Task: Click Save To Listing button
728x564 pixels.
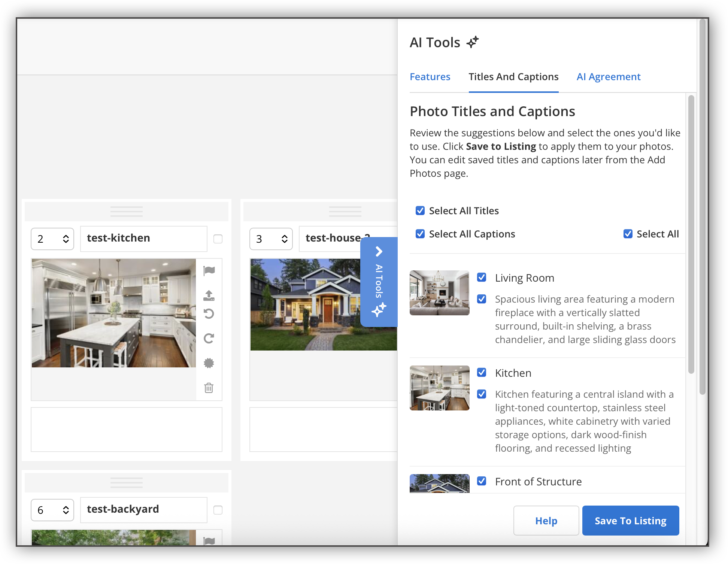Action: 631,521
